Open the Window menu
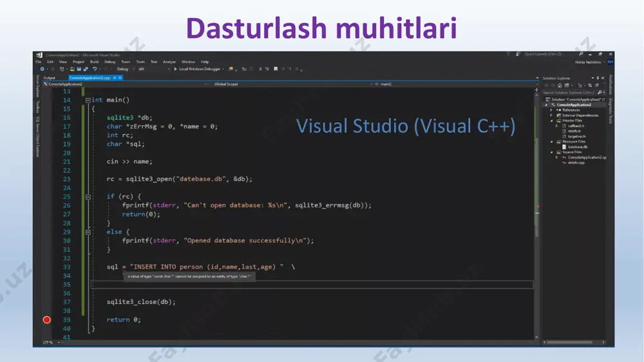The height and width of the screenshot is (362, 644). click(188, 62)
